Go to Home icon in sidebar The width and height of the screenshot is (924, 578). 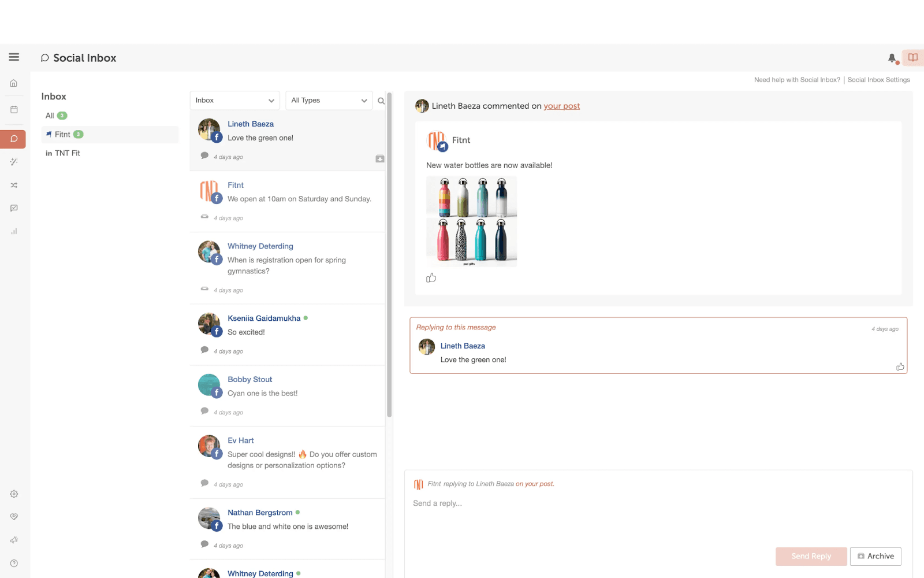pyautogui.click(x=14, y=83)
